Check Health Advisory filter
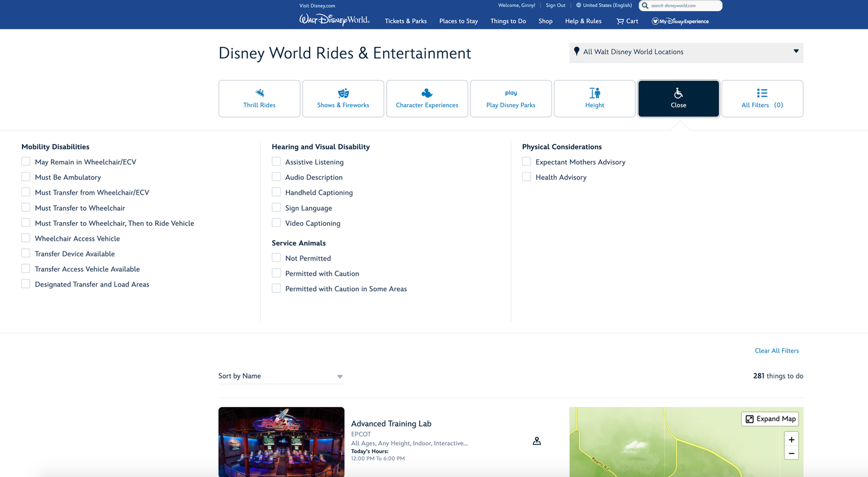This screenshot has height=477, width=868. pos(527,177)
